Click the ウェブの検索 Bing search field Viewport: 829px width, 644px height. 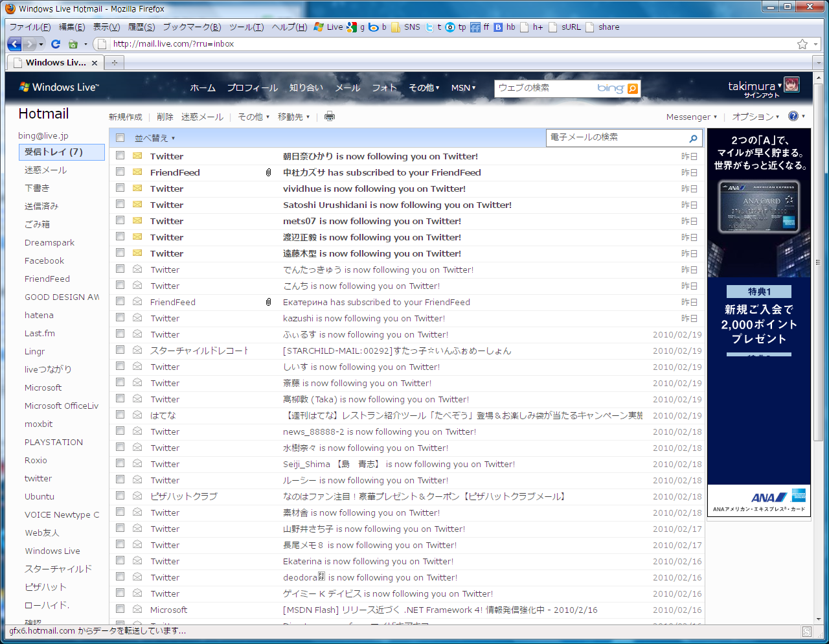click(545, 88)
